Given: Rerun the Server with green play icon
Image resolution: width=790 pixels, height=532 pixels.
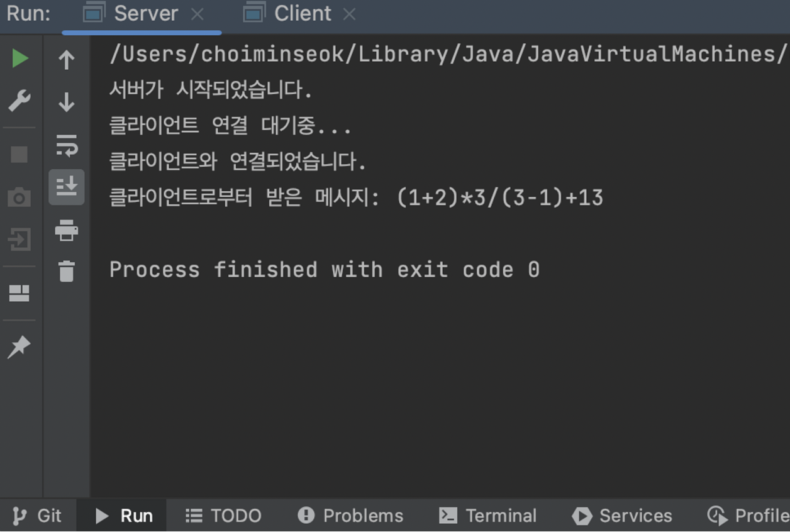Looking at the screenshot, I should [19, 58].
